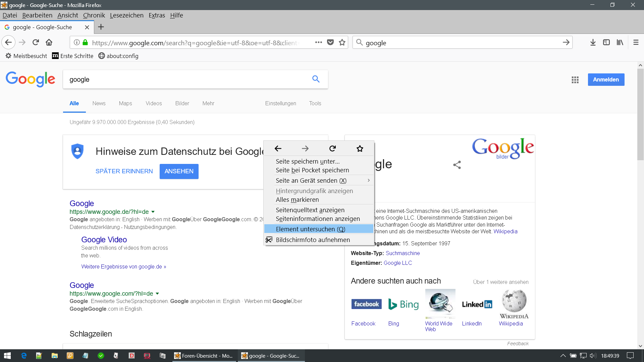Viewport: 644px width, 362px height.
Task: Switch to the Bilder search tab
Action: pyautogui.click(x=182, y=103)
